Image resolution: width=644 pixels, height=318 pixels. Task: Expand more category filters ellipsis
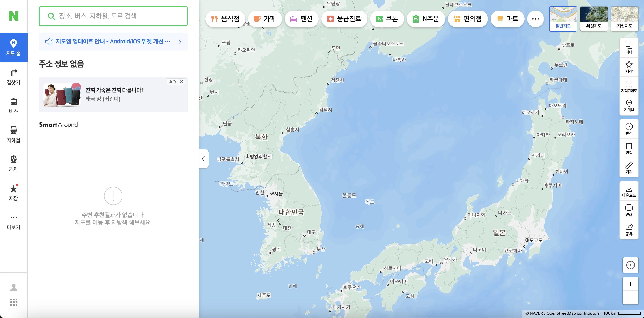point(535,19)
